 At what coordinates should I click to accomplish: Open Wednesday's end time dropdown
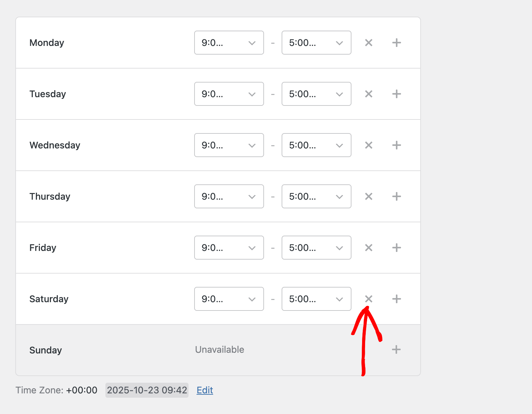click(x=316, y=145)
